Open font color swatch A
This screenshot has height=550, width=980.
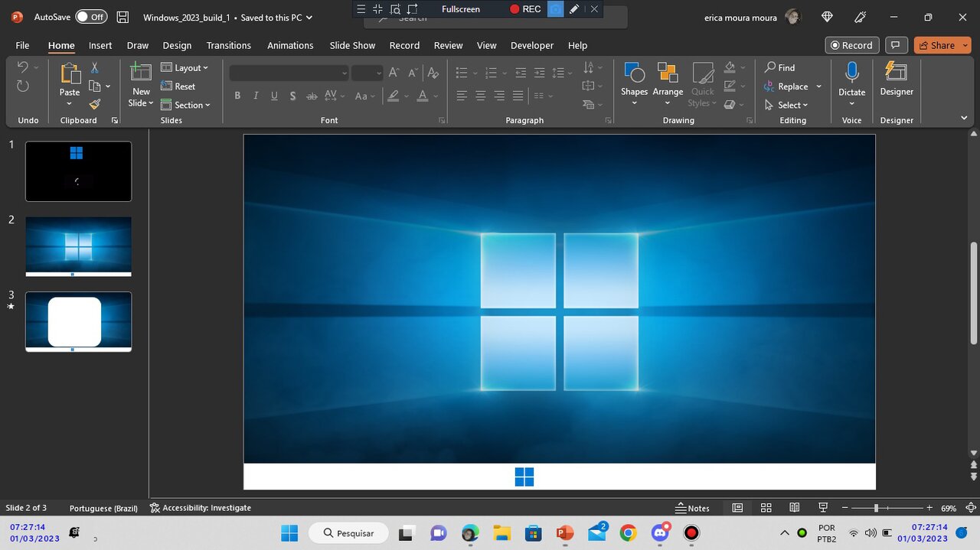click(423, 96)
